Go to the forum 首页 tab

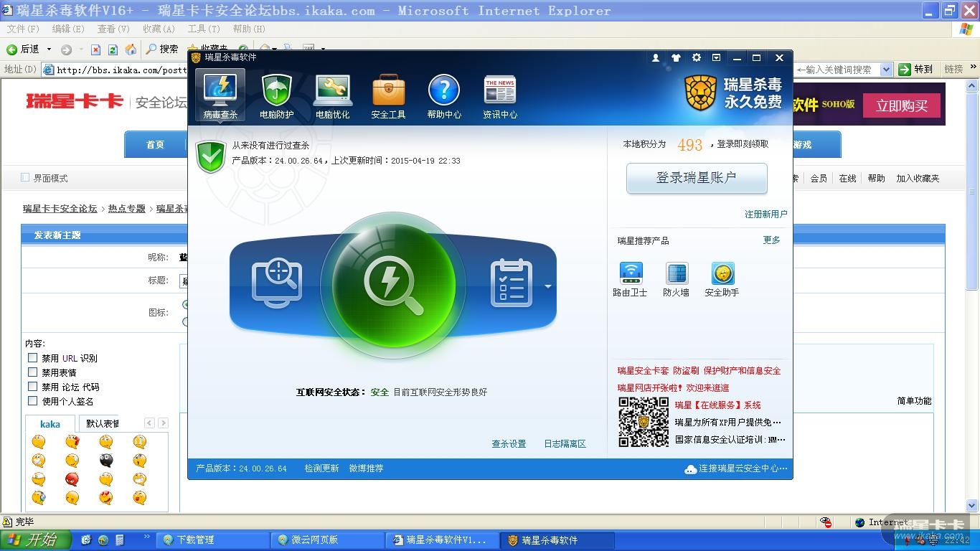tap(156, 144)
